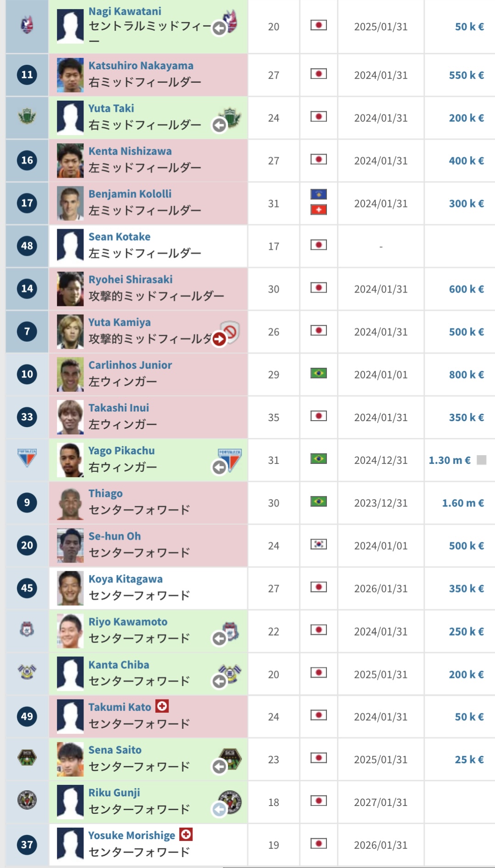This screenshot has width=495, height=868.
Task: Click the South Korea flag for Se-hun Oh
Action: (319, 544)
